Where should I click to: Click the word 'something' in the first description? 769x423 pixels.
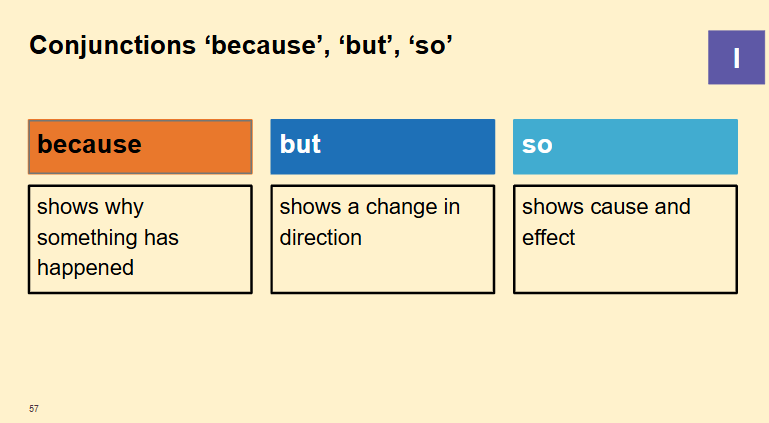(x=87, y=238)
